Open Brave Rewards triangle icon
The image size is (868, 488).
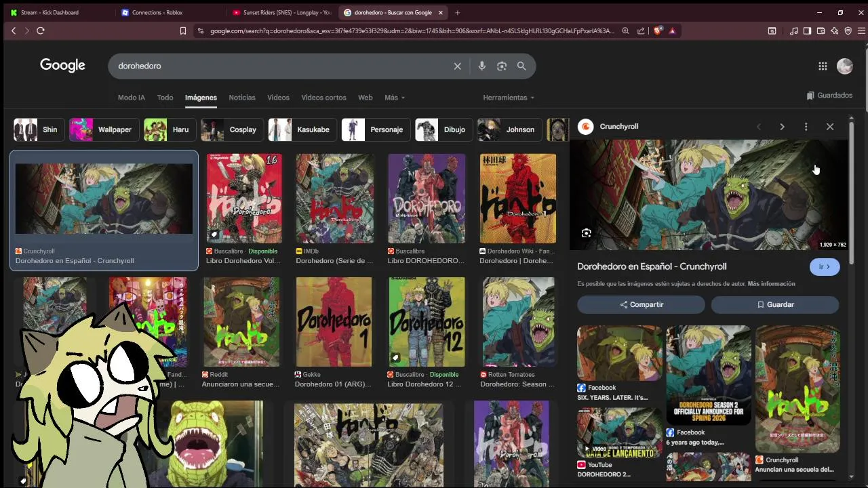click(x=672, y=30)
